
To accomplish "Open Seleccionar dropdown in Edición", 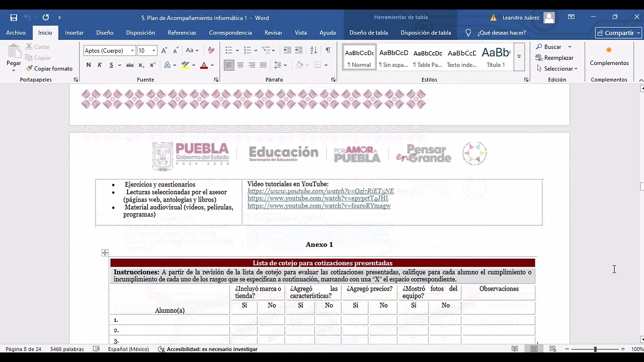I will 557,68.
